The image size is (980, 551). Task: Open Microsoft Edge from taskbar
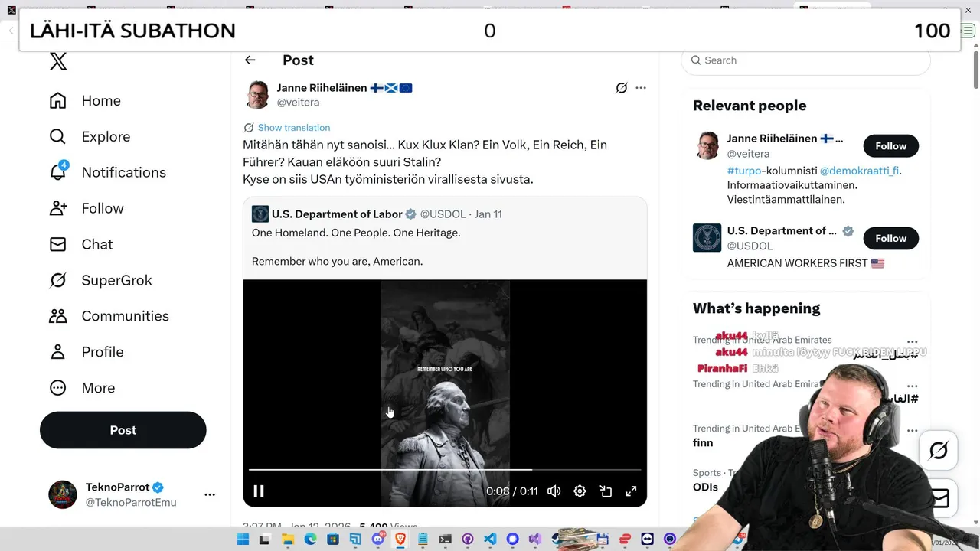click(310, 540)
